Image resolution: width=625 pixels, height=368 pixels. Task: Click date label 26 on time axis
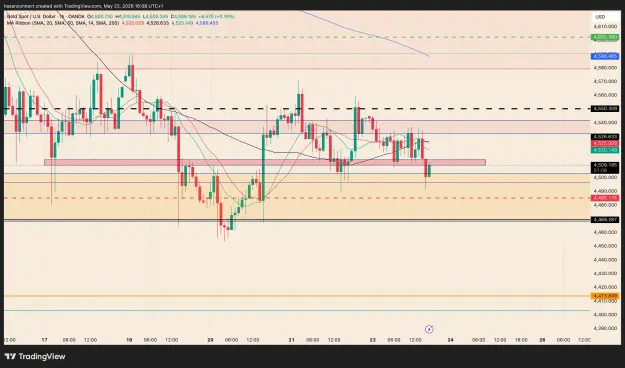point(542,340)
